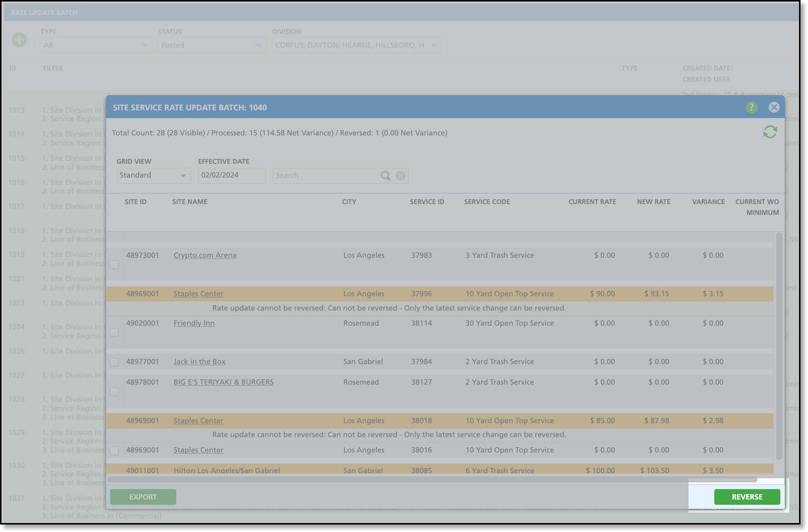The width and height of the screenshot is (808, 532).
Task: Click the green help question mark icon
Action: pyautogui.click(x=752, y=107)
